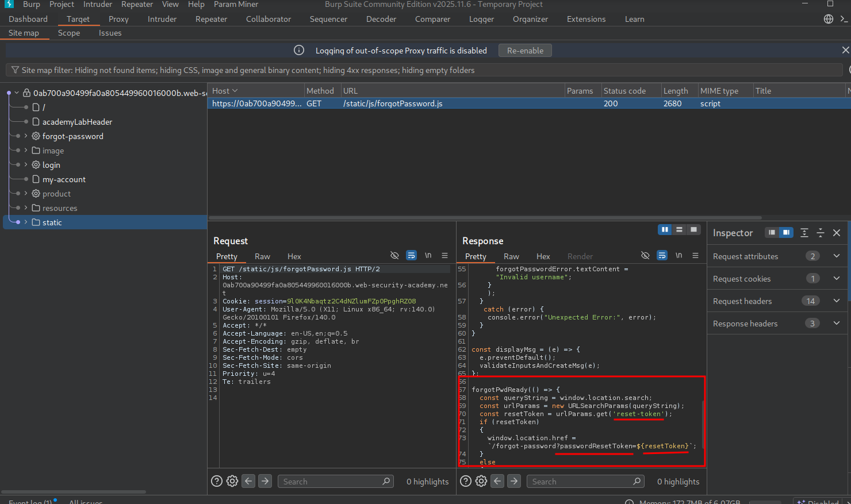Go to previous match in Response search

[x=497, y=481]
